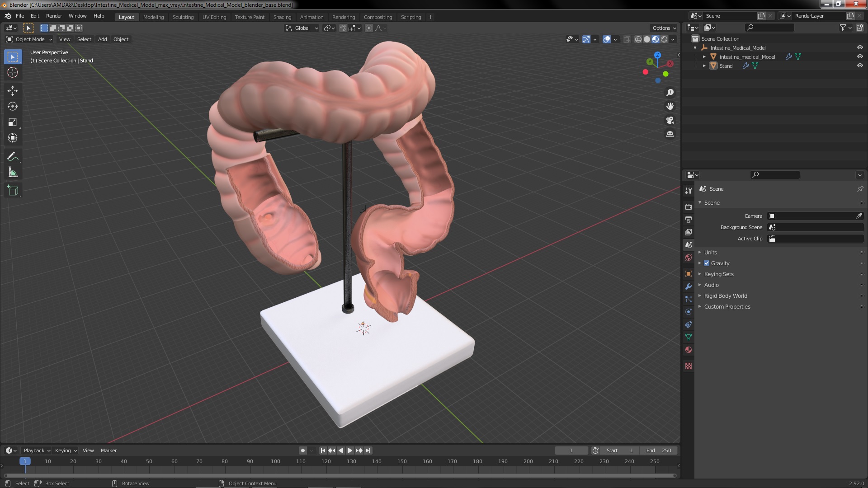Activate the Select Box tool
This screenshot has height=488, width=868.
click(x=13, y=57)
